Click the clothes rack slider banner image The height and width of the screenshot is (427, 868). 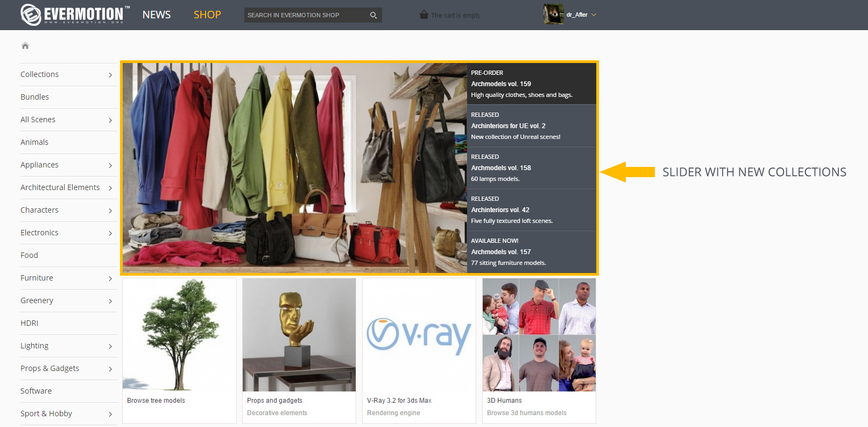click(294, 168)
